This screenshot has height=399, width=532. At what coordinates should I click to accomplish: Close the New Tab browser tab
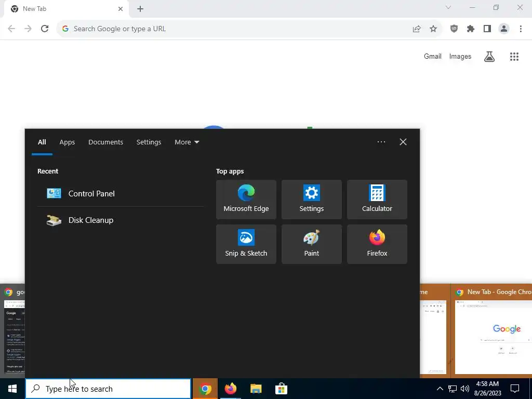[121, 9]
